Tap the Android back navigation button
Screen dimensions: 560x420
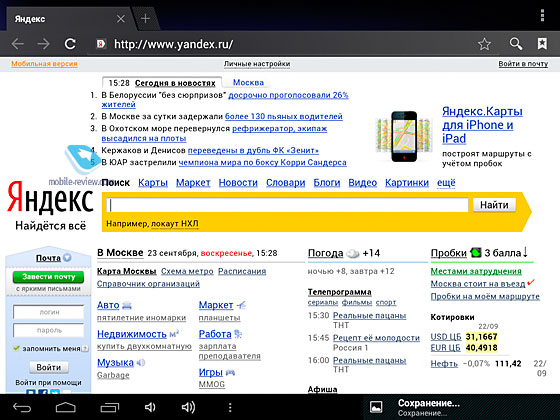point(22,407)
